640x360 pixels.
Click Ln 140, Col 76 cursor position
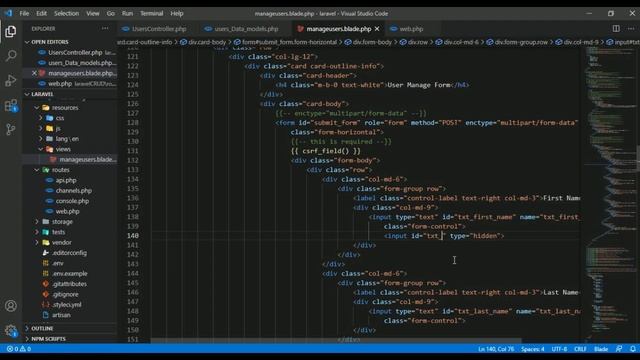[496, 349]
